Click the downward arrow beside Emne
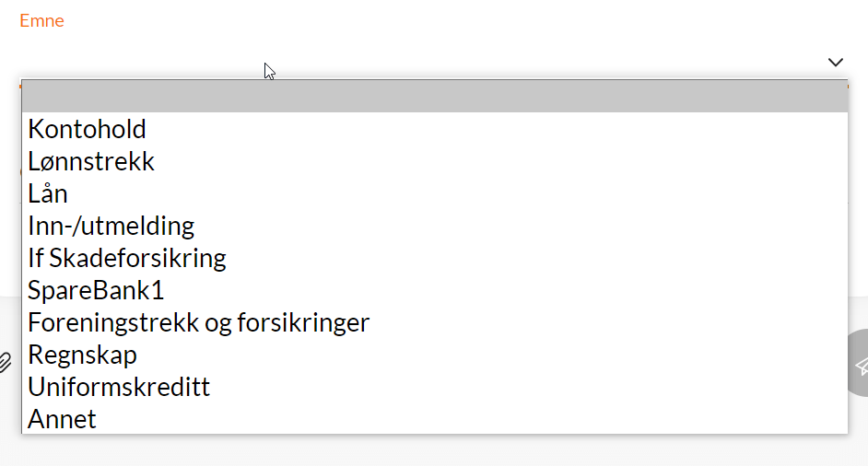The image size is (868, 466). [x=835, y=63]
